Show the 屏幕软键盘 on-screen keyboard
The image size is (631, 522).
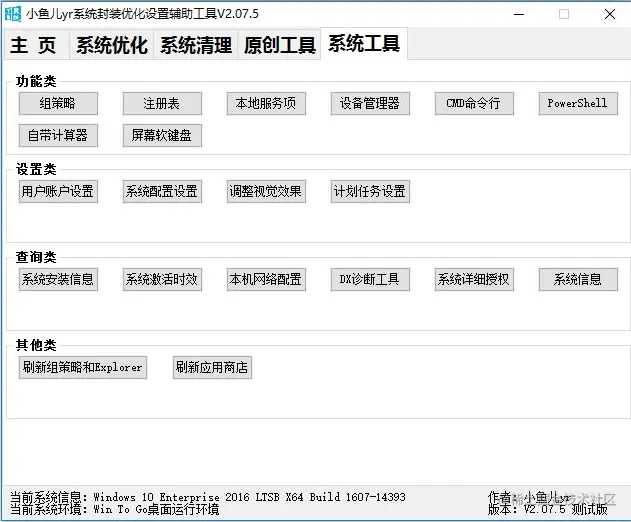162,135
